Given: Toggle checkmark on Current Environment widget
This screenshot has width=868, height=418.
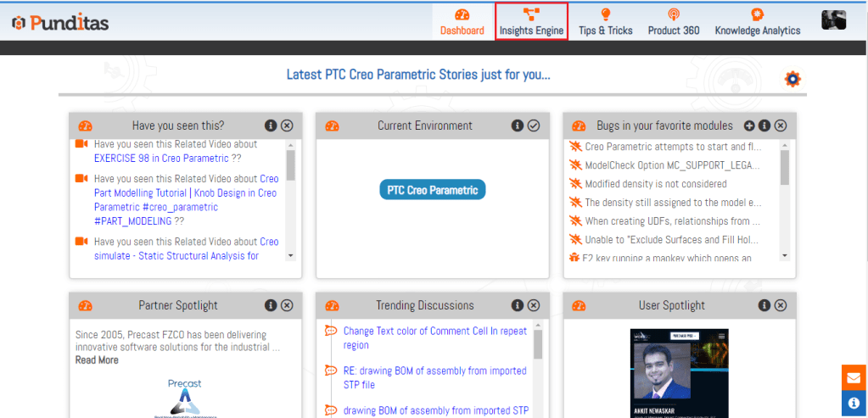Looking at the screenshot, I should [534, 125].
